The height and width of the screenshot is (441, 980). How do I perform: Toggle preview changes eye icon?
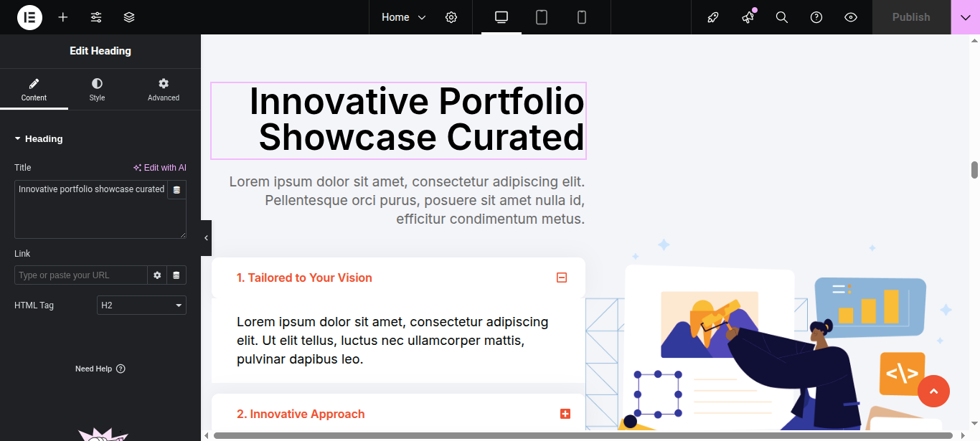851,17
